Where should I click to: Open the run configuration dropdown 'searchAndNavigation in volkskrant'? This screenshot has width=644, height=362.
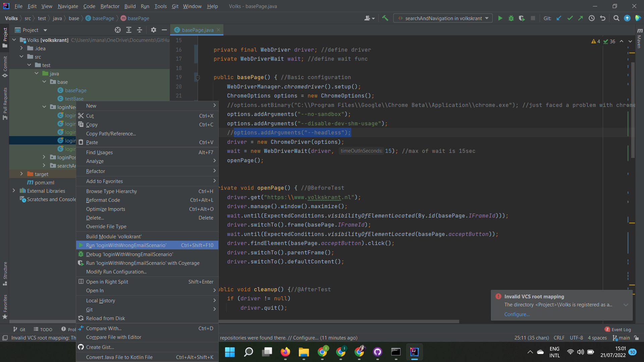pyautogui.click(x=443, y=18)
